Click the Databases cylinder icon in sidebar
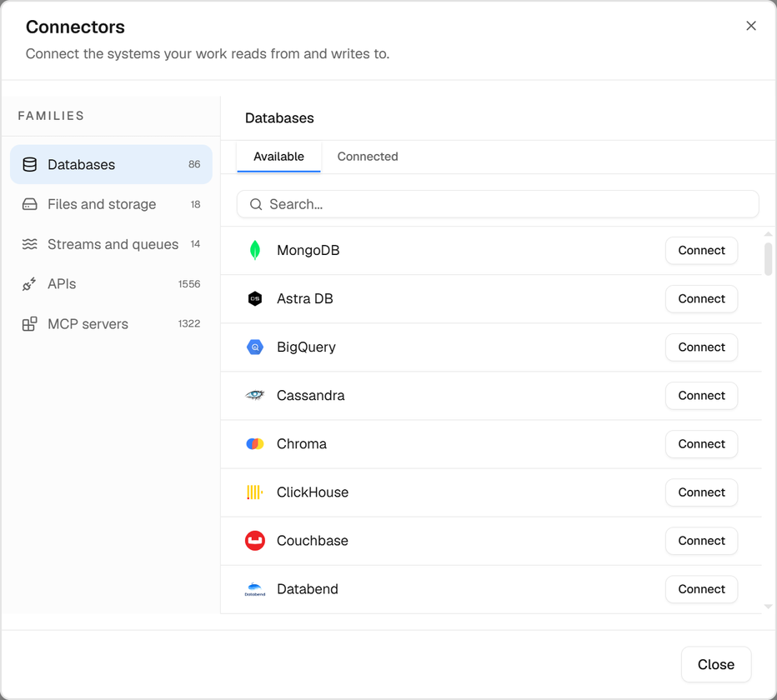This screenshot has height=700, width=777. (30, 164)
